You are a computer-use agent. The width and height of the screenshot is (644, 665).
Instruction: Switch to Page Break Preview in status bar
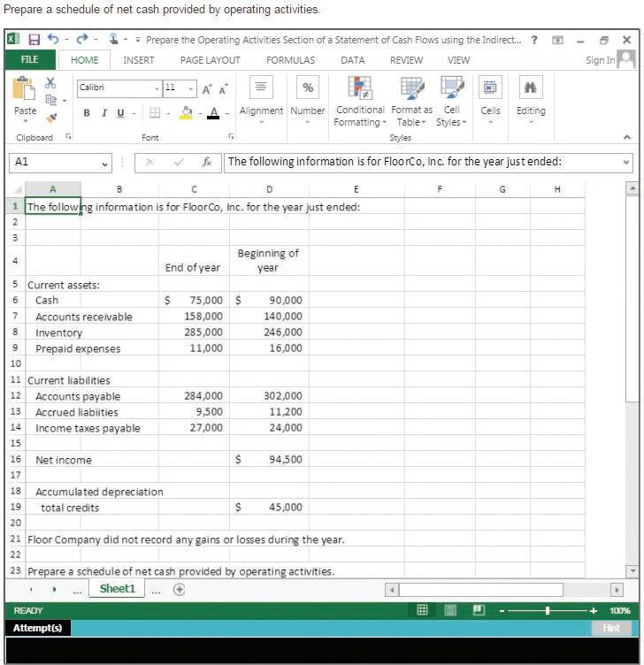[479, 610]
